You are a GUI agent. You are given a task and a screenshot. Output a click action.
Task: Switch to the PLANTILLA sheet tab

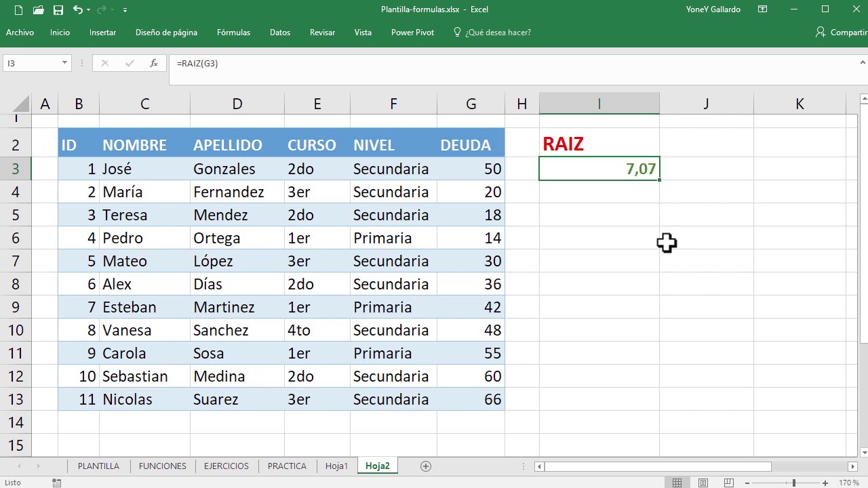click(x=98, y=466)
